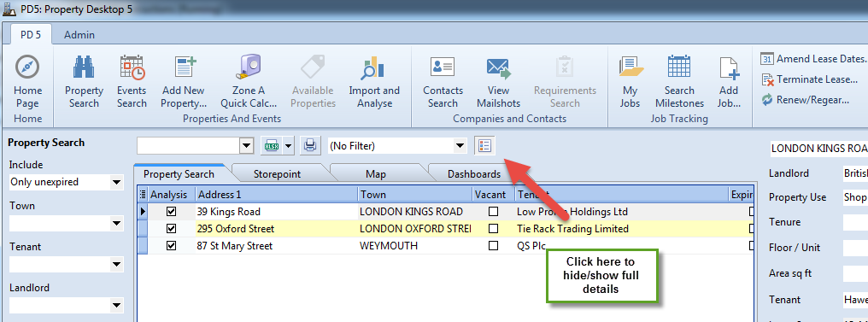Click Renew/Regear command

point(806,100)
